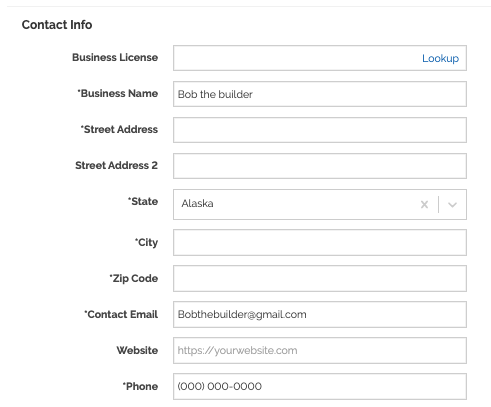
Task: Focus the Website field with placeholder URL
Action: 320,350
